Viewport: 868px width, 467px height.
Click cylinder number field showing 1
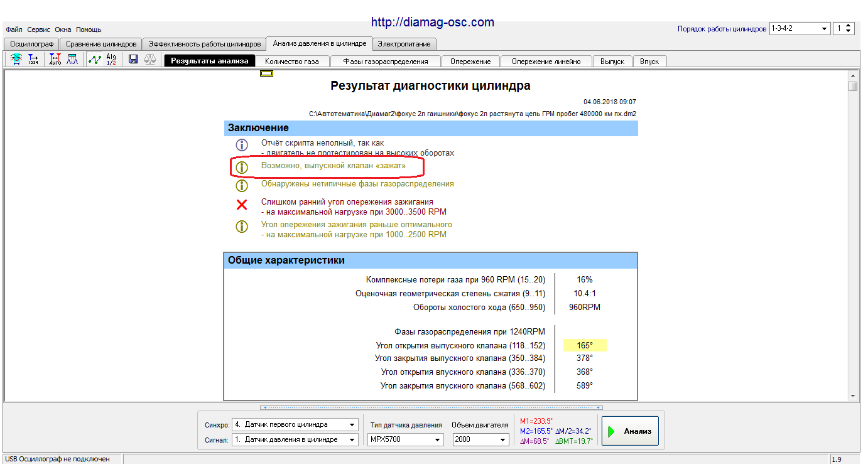tap(838, 29)
